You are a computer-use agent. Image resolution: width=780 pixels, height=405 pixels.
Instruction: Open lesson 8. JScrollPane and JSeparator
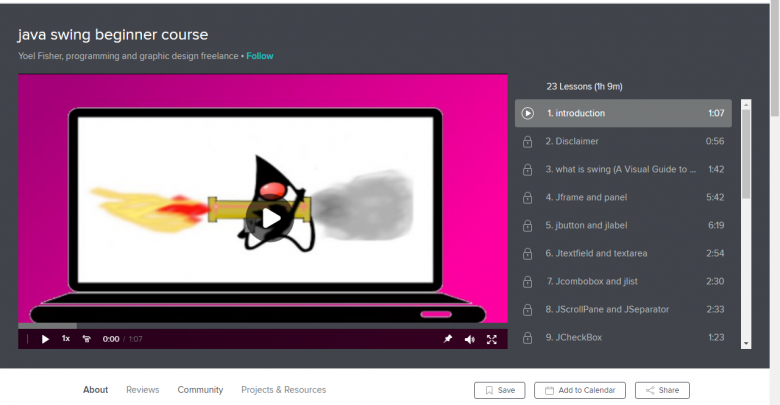(x=623, y=309)
